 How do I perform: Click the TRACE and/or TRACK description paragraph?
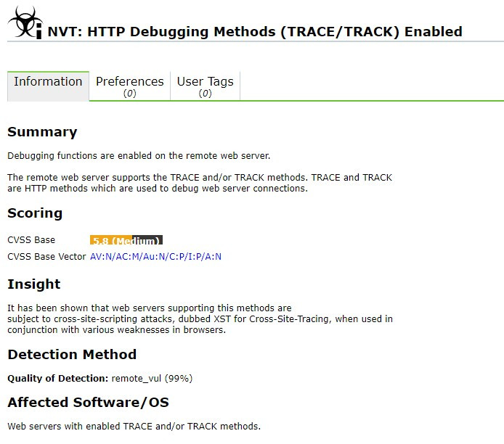click(199, 183)
